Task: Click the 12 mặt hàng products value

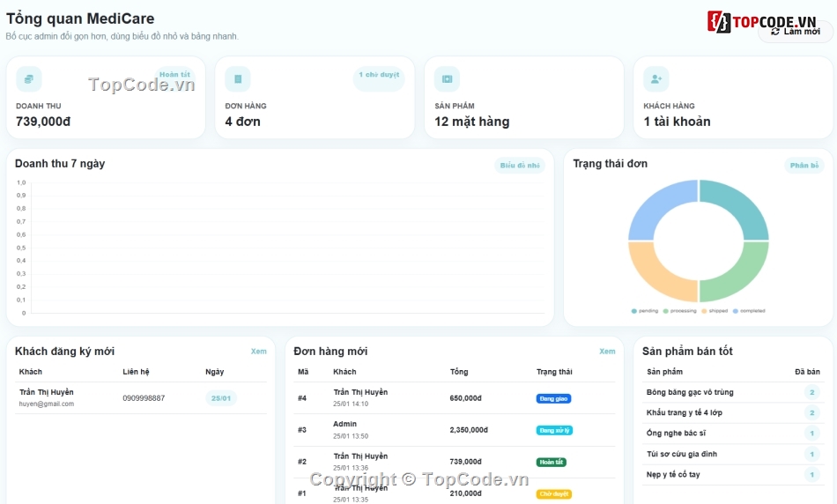Action: (472, 122)
